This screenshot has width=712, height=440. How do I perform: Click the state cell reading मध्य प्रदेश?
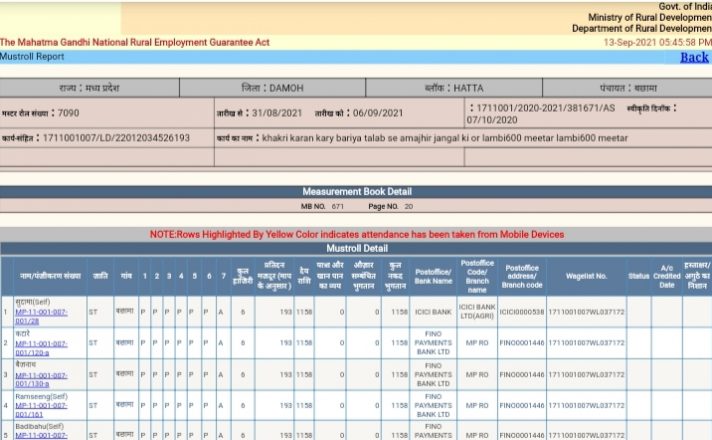click(x=89, y=88)
